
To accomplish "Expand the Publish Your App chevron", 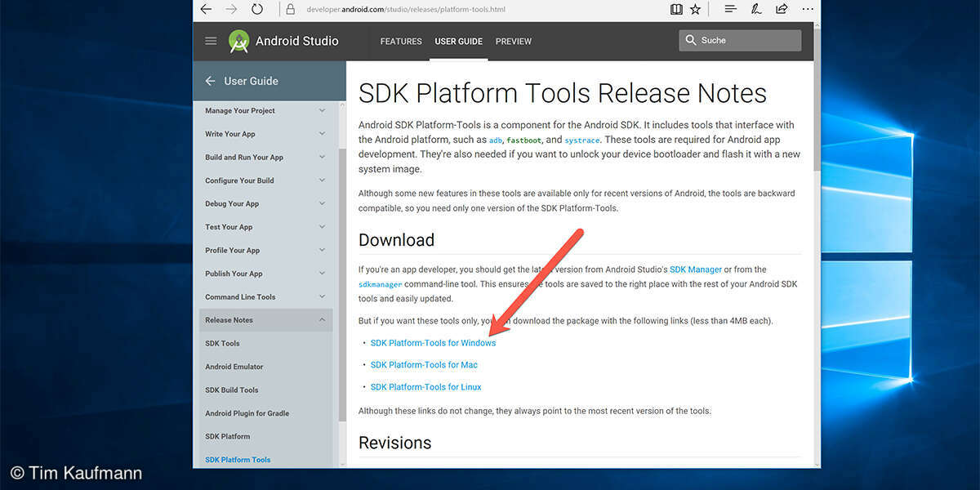I will (322, 274).
